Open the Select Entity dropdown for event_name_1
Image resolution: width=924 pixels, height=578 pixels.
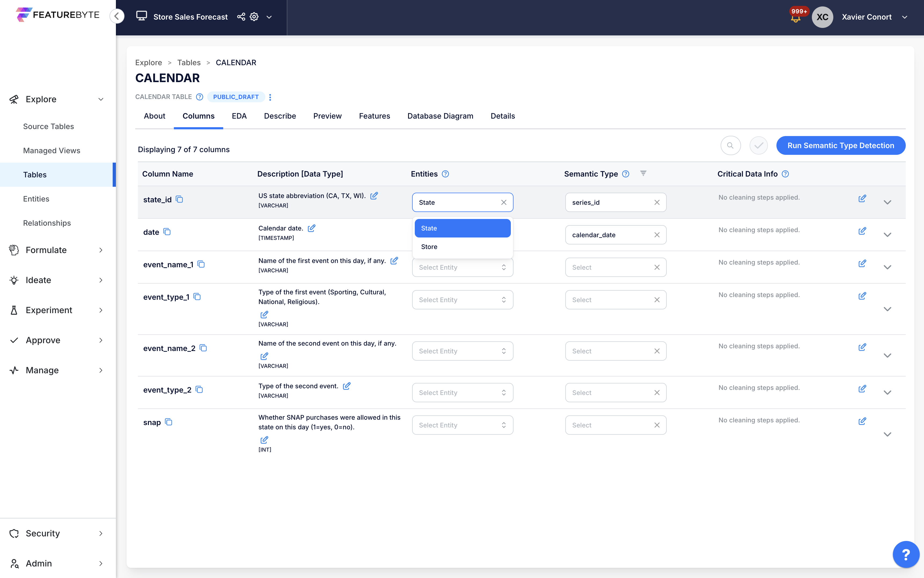click(462, 267)
